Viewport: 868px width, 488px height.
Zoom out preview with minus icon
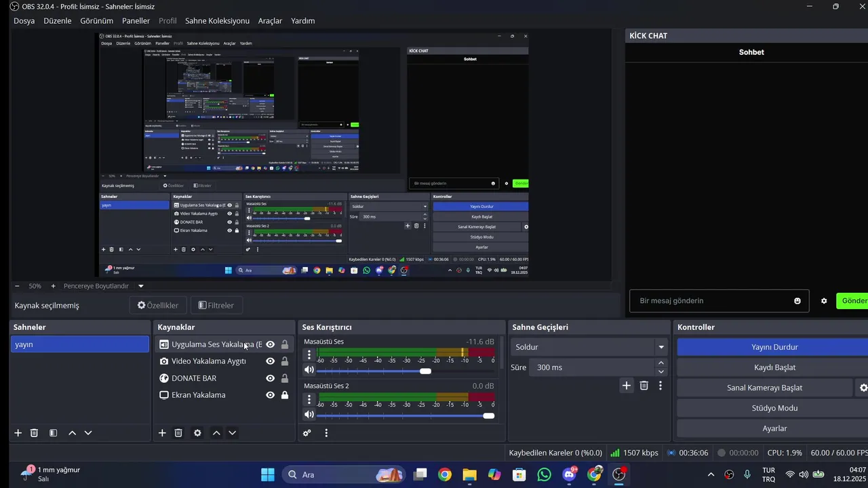pyautogui.click(x=17, y=286)
